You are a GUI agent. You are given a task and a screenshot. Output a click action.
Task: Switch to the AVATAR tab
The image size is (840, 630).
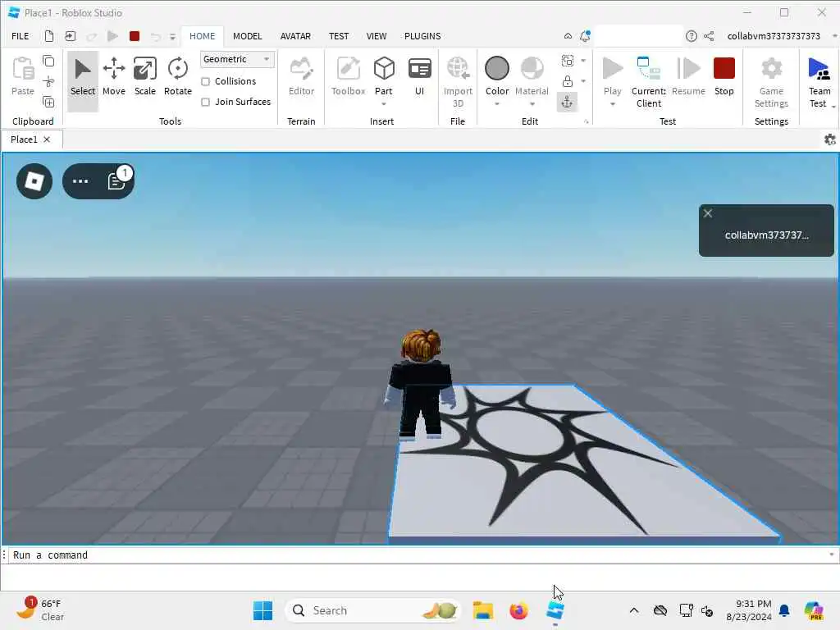click(295, 36)
